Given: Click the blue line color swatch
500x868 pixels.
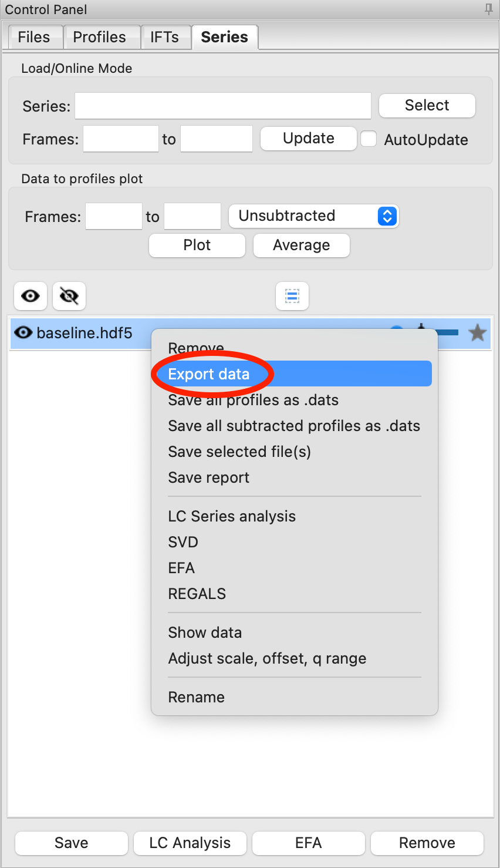Looking at the screenshot, I should 448,333.
